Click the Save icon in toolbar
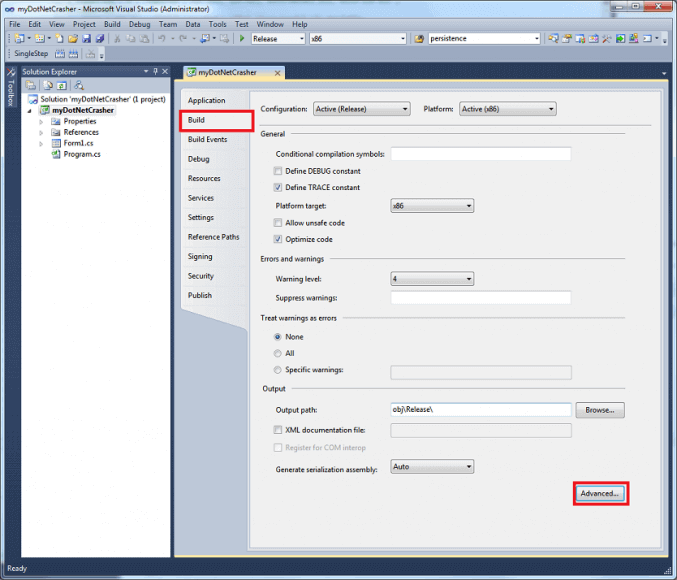 point(85,38)
